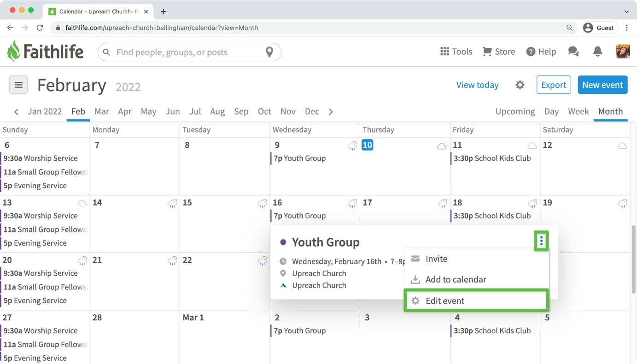The width and height of the screenshot is (637, 364).
Task: Click the purple dot next to Youth Group
Action: [x=283, y=242]
